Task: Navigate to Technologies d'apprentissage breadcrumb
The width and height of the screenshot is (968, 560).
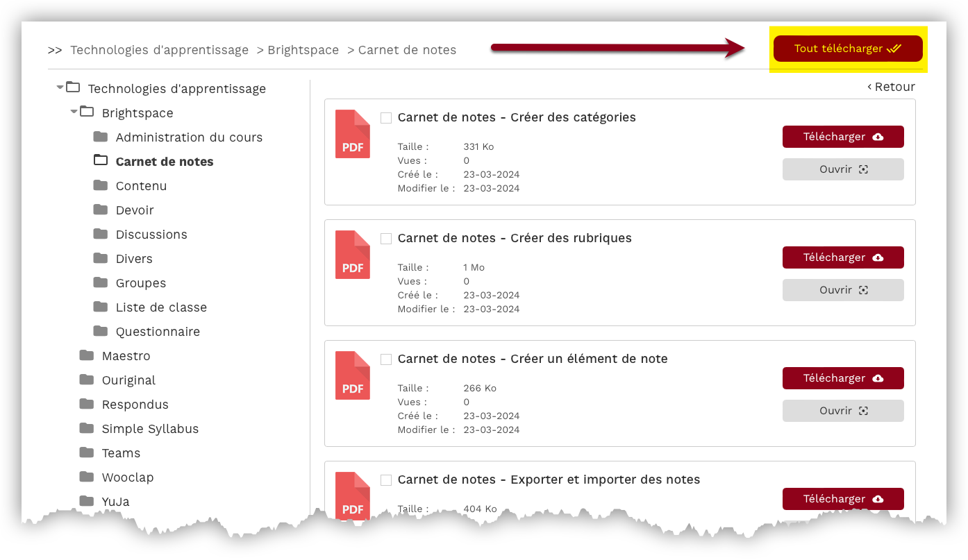Action: [x=159, y=50]
